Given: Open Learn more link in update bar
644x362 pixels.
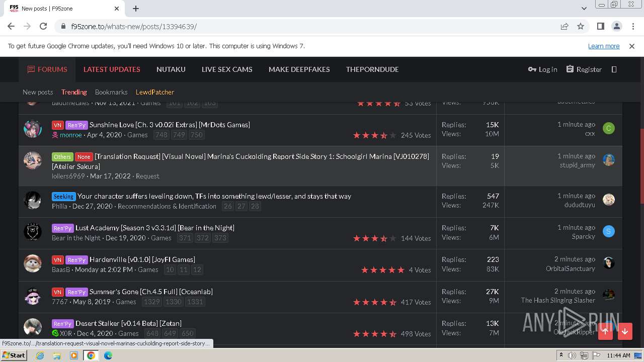Looking at the screenshot, I should click(604, 46).
